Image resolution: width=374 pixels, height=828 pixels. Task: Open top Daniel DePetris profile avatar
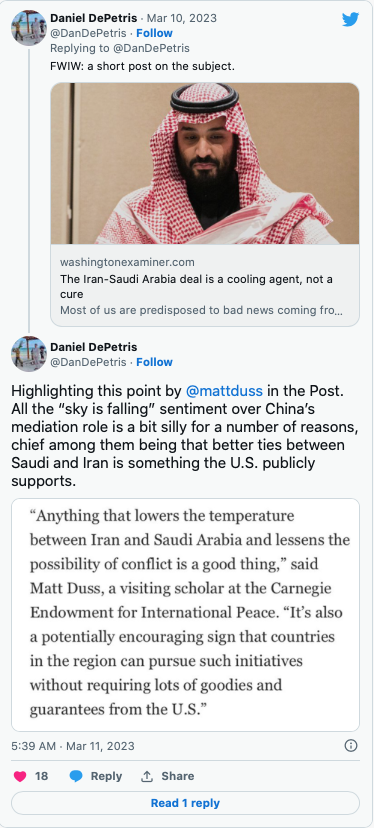(29, 27)
